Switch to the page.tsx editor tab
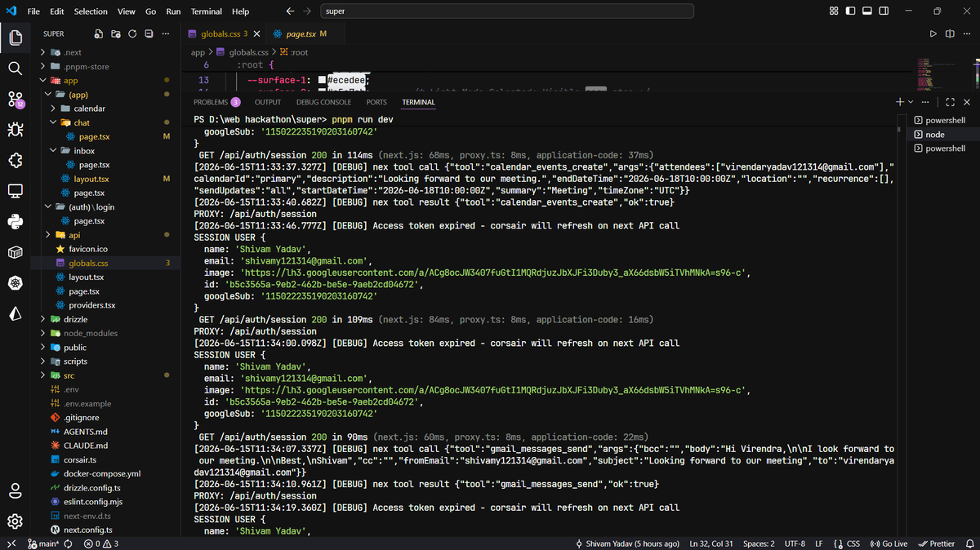Viewport: 980px width, 550px height. [299, 34]
